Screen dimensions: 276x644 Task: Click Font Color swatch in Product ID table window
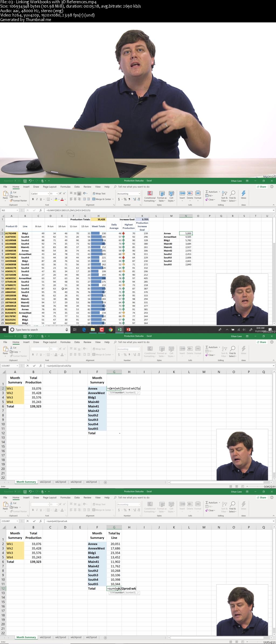click(x=62, y=199)
